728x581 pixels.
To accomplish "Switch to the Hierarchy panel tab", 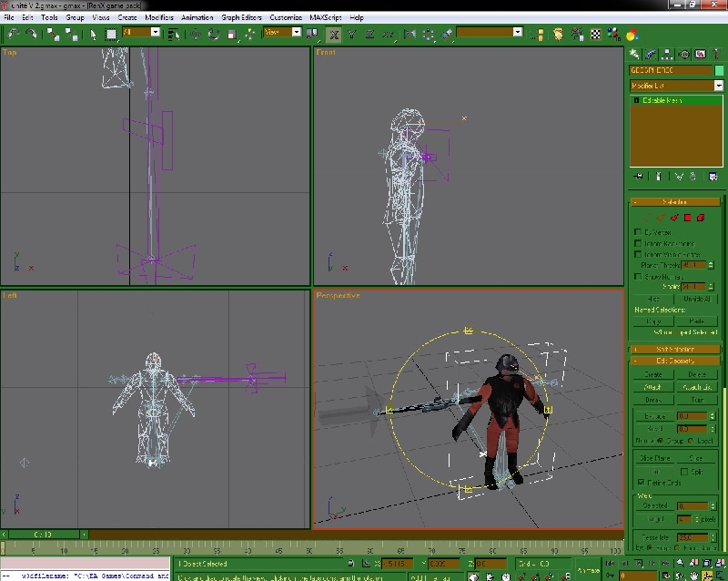I will point(668,54).
